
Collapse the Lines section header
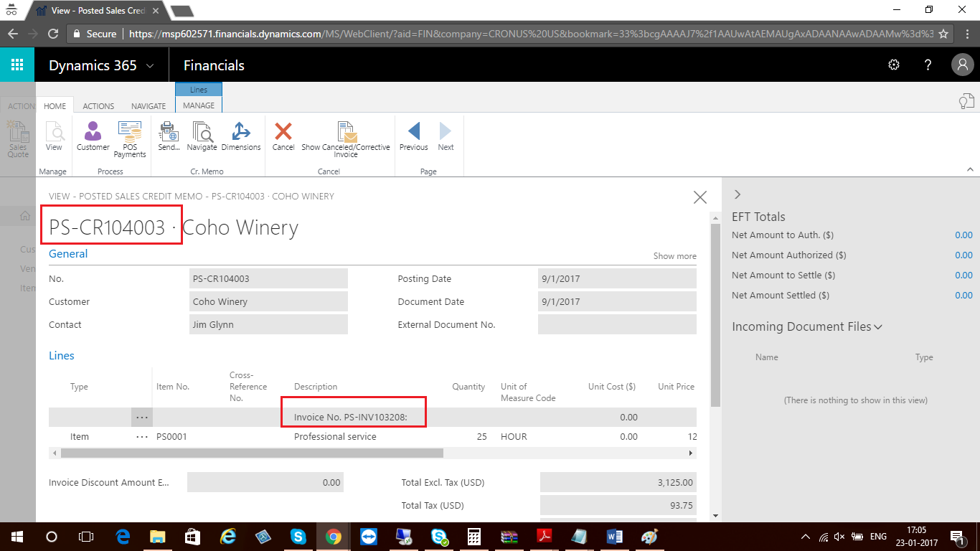click(62, 356)
